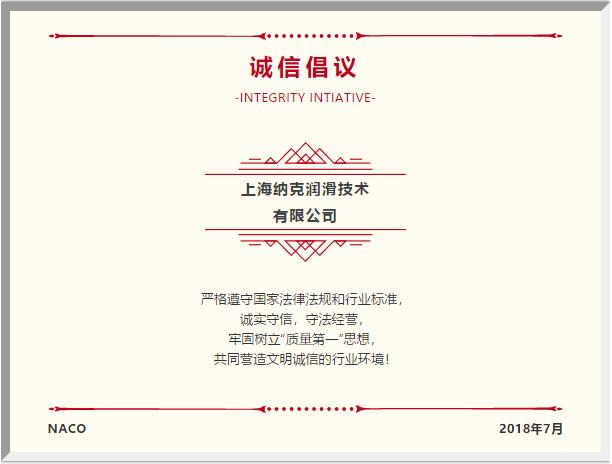Click the dotted center of the bottom divider
This screenshot has width=612, height=464.
pyautogui.click(x=305, y=409)
